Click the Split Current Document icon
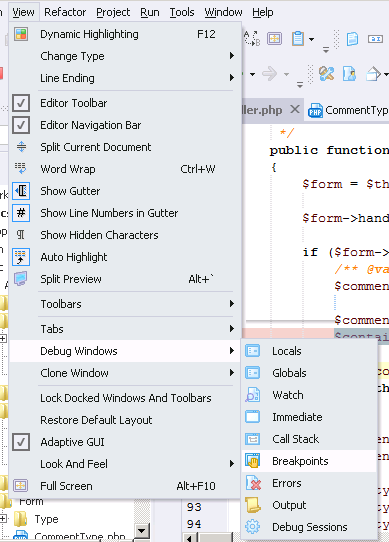This screenshot has height=542, width=389. tap(21, 147)
